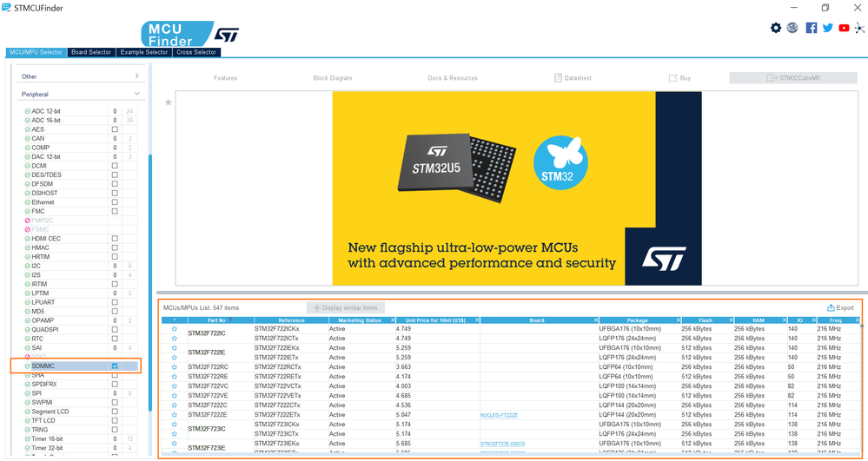Click the Buy button

click(679, 78)
